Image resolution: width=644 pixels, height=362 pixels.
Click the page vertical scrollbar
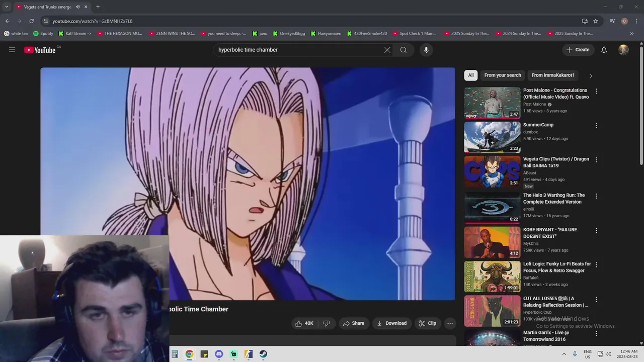[x=641, y=106]
